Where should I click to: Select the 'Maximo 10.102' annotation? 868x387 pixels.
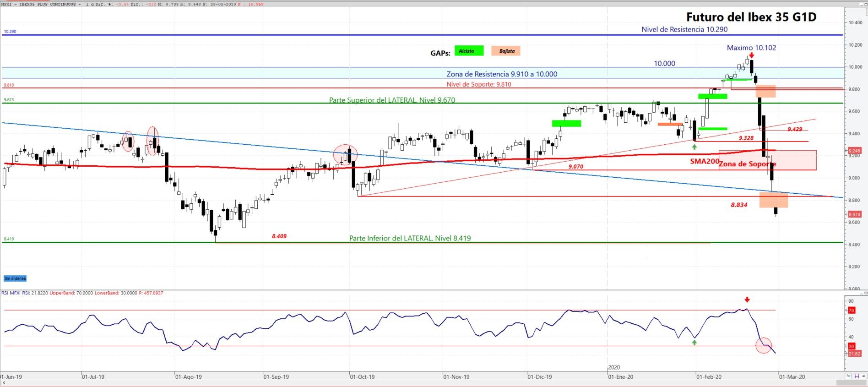pos(751,48)
